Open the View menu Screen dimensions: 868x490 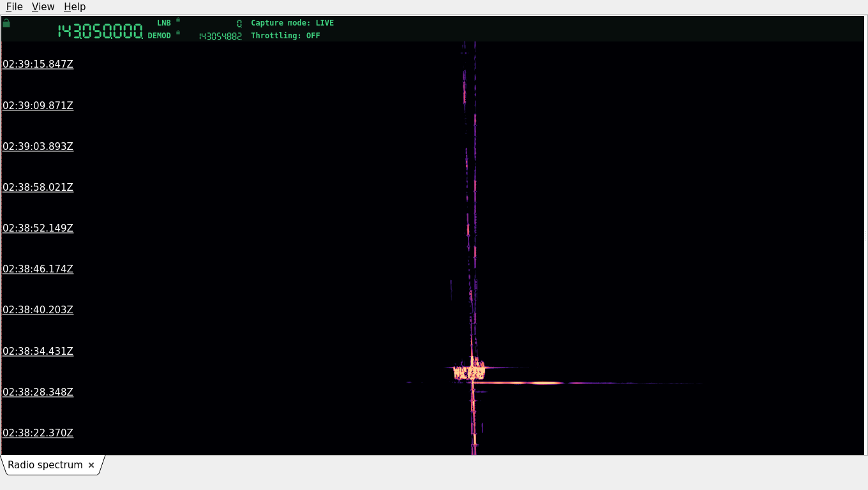(x=43, y=7)
